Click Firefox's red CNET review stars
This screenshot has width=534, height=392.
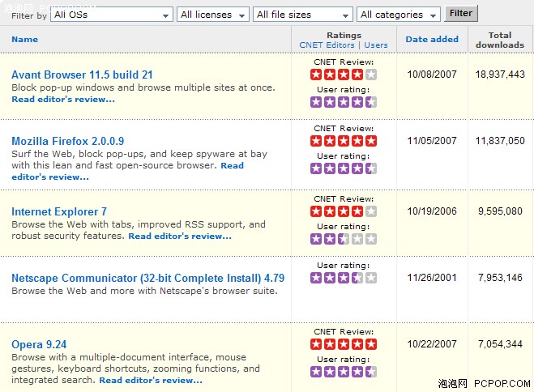click(x=344, y=141)
